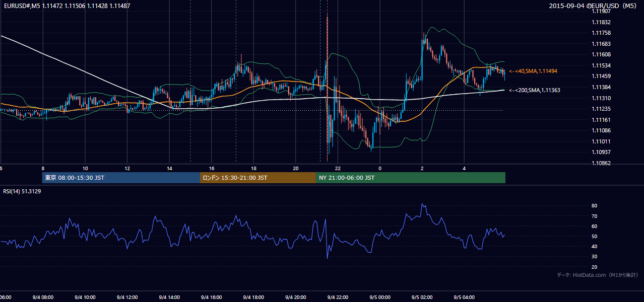Select the 200 SMA label 1.11363
The height and width of the screenshot is (302, 644).
pyautogui.click(x=535, y=90)
